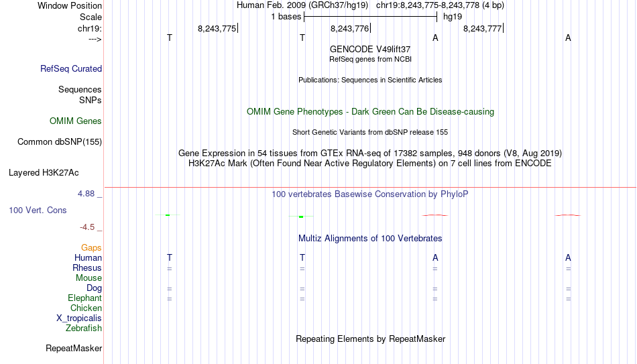Click the Scale track label
Viewport: 637px width, 364px height.
(x=91, y=17)
